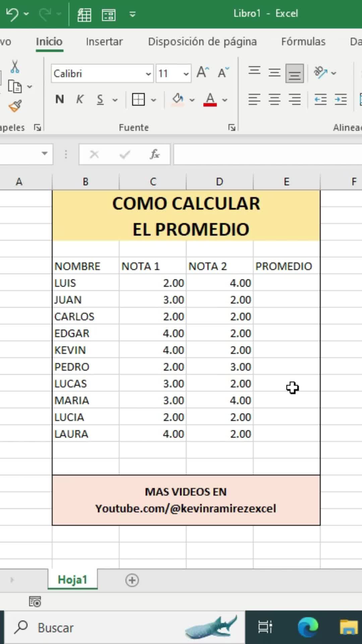This screenshot has height=644, width=362.
Task: Apply italic formatting with the K icon
Action: click(79, 99)
